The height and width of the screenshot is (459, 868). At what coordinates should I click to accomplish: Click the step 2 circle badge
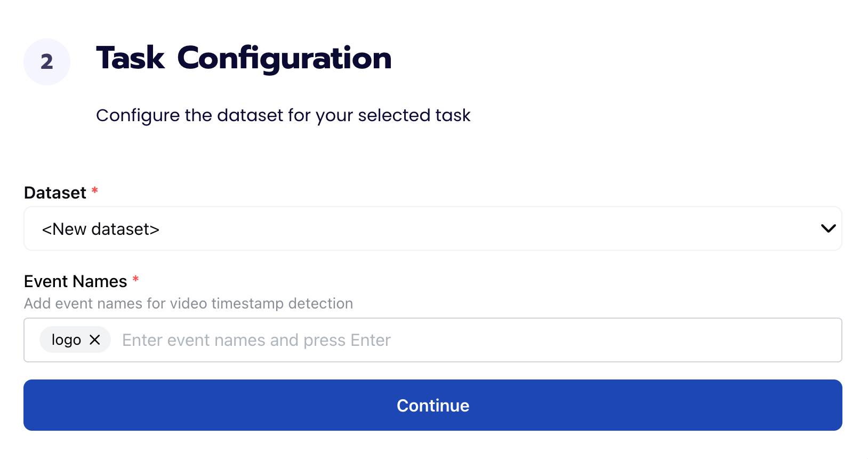pyautogui.click(x=47, y=62)
